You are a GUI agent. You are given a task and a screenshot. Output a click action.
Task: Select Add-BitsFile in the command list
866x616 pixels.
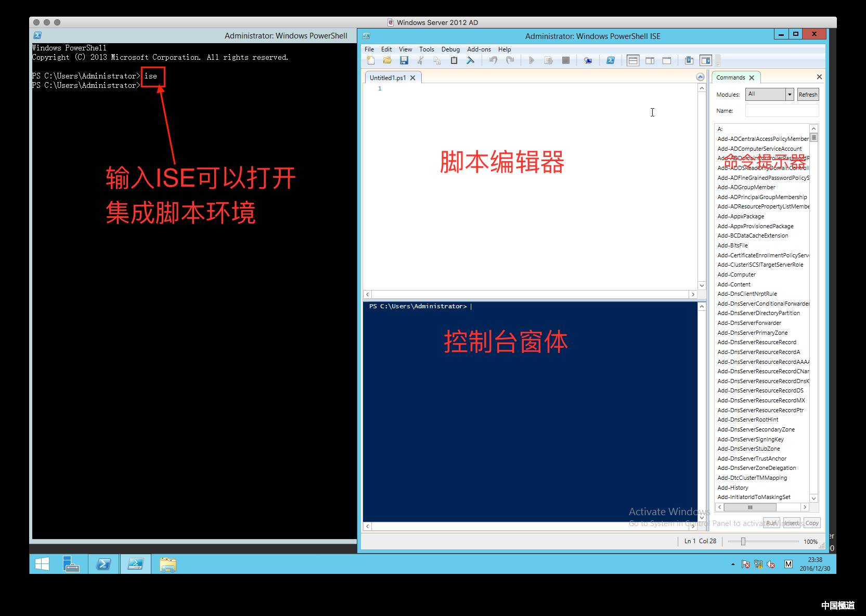pyautogui.click(x=732, y=245)
